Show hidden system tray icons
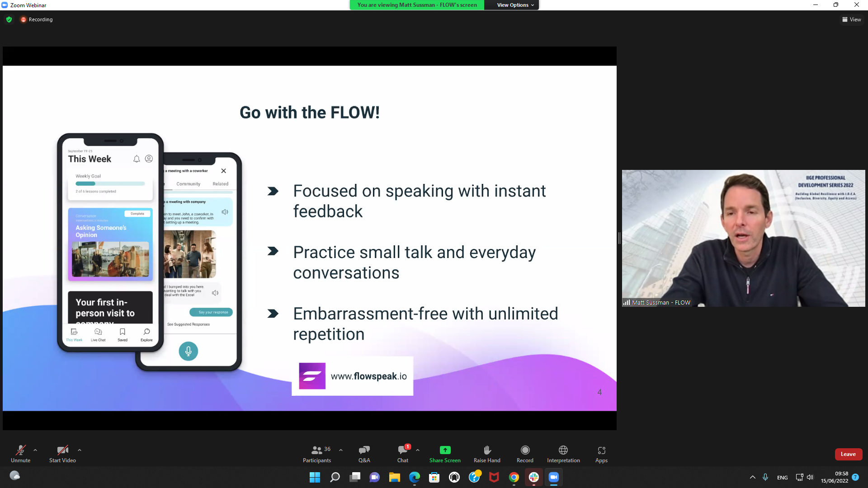 [x=753, y=477]
